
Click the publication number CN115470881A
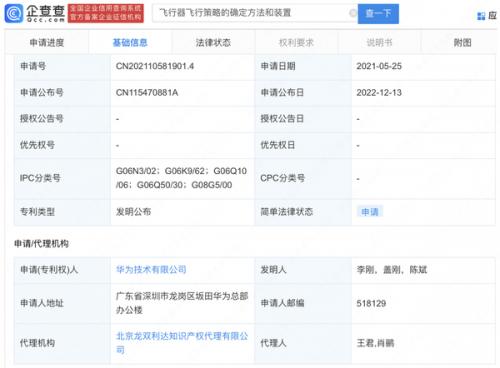click(x=147, y=92)
